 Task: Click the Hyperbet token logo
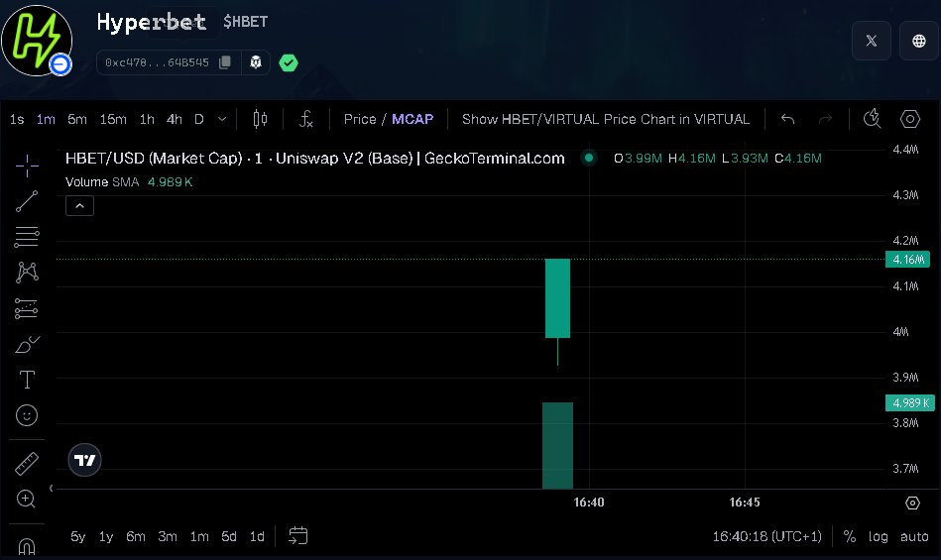coord(37,41)
